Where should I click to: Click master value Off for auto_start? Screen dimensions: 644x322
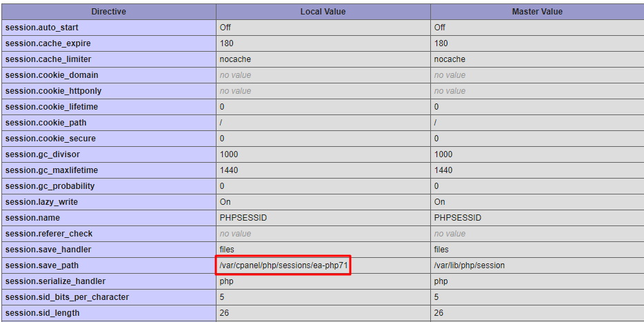pyautogui.click(x=439, y=28)
